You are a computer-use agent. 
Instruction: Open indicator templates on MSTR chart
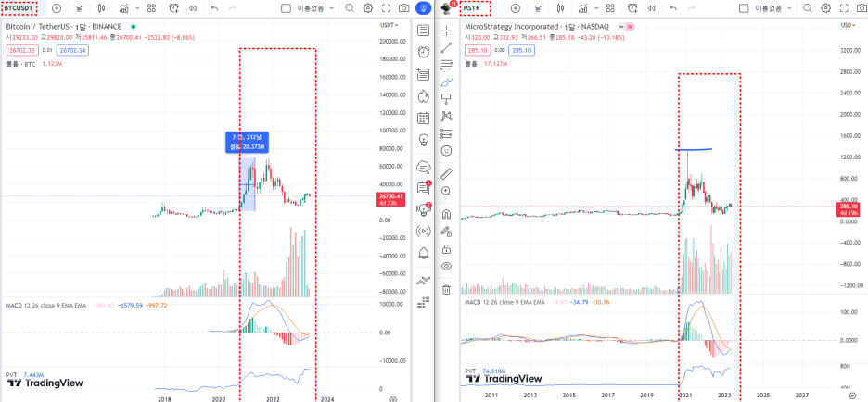[x=610, y=8]
